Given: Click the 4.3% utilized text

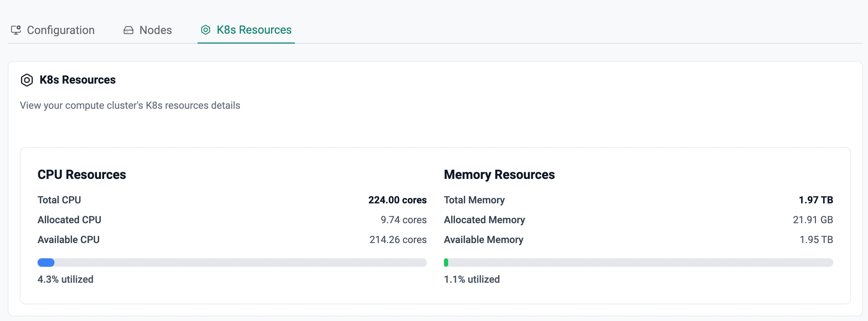Looking at the screenshot, I should [65, 280].
